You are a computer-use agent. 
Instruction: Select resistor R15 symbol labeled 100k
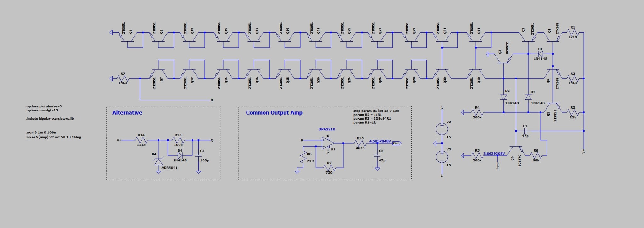(178, 140)
